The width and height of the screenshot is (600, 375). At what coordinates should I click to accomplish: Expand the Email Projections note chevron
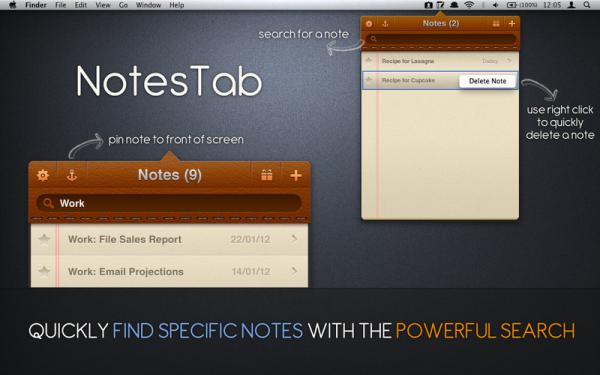click(x=294, y=271)
